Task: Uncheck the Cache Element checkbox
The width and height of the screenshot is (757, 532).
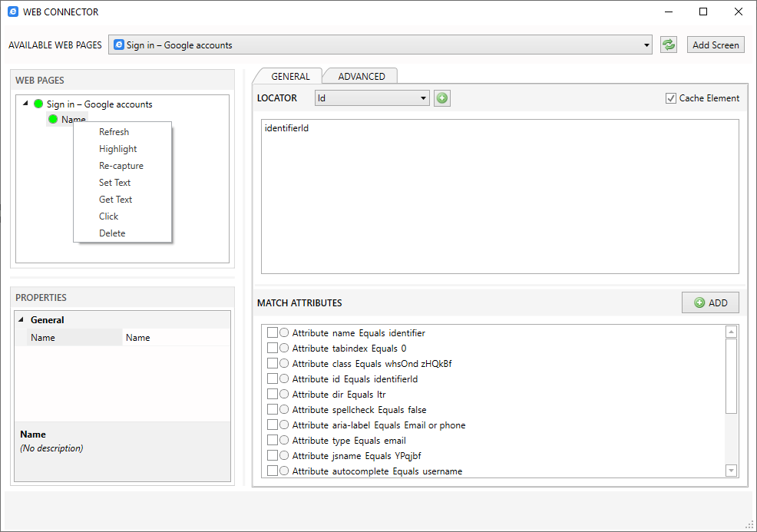Action: point(671,97)
